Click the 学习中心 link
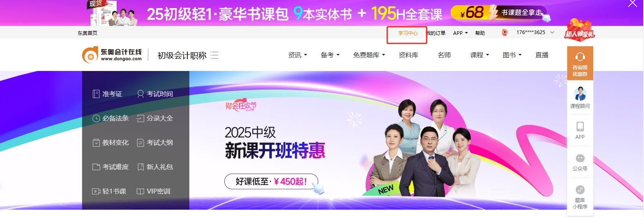The height and width of the screenshot is (217, 644). [x=408, y=33]
